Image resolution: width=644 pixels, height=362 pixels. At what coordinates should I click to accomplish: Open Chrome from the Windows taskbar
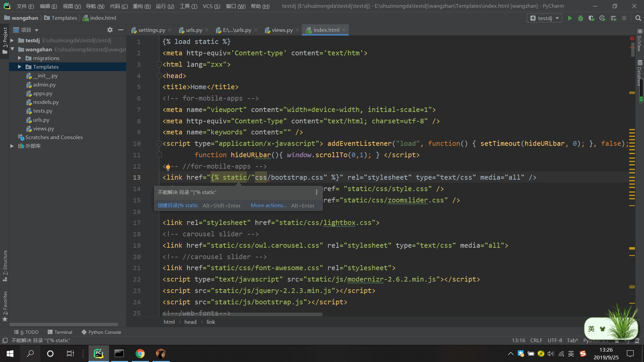[x=140, y=354]
